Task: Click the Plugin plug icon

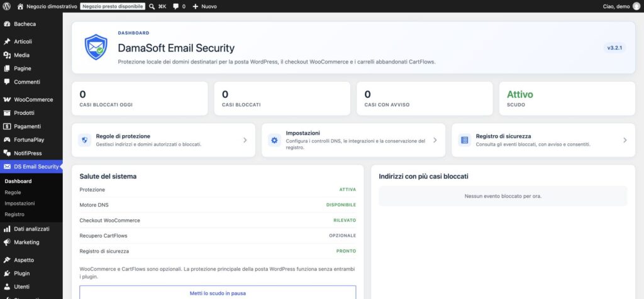Action: [7, 273]
